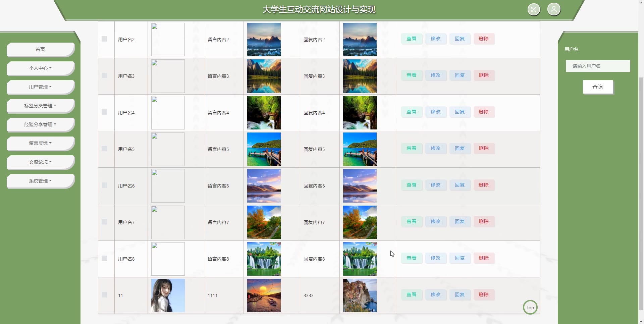Click 回复 for user 11 row
Viewport: 644px width, 324px height.
[x=460, y=294]
